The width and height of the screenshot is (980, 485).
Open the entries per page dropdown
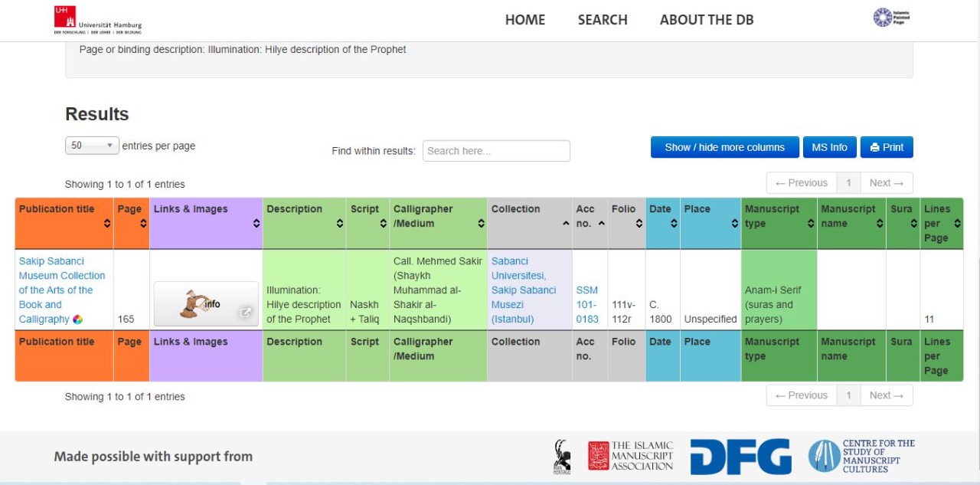[x=92, y=146]
